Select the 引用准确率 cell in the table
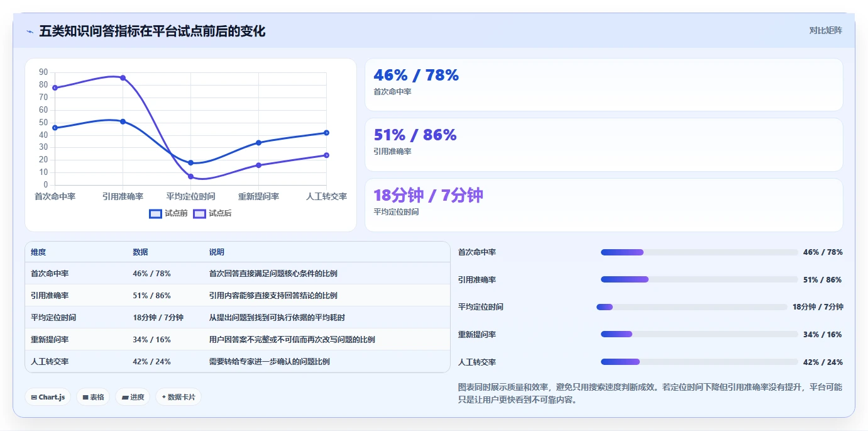Image resolution: width=868 pixels, height=431 pixels. coord(50,296)
